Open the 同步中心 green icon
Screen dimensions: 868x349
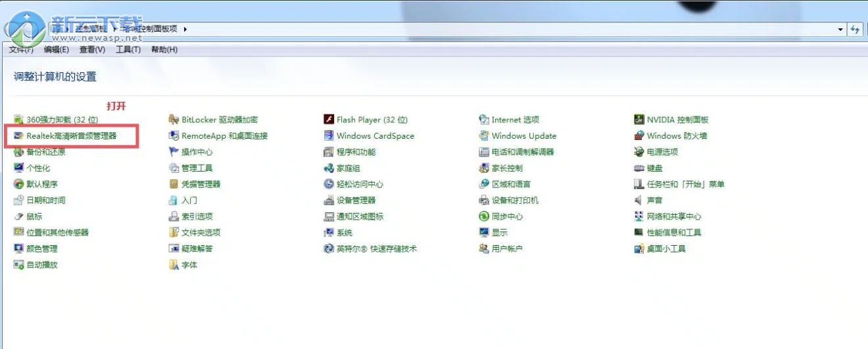click(x=485, y=216)
